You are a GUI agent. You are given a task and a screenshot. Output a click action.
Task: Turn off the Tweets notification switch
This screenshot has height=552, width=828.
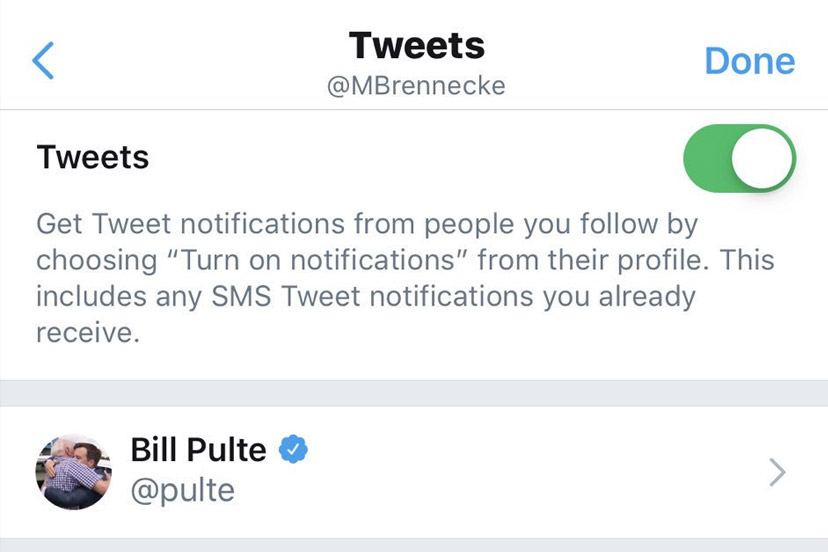pos(739,158)
